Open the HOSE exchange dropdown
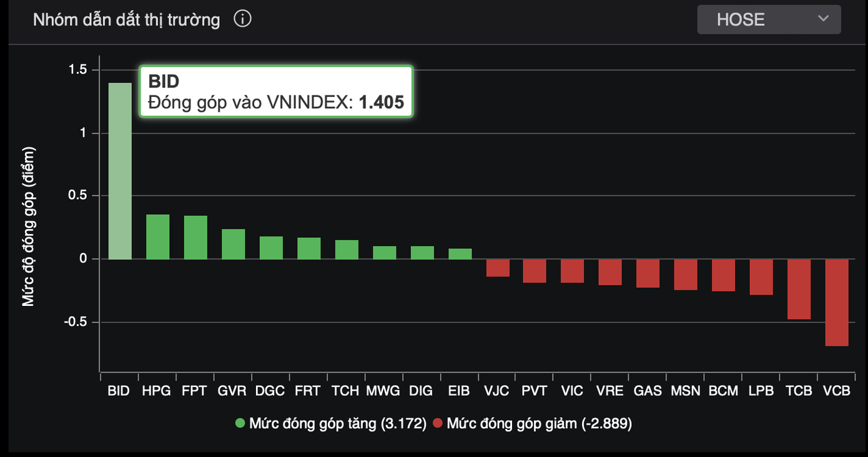Screen dimensions: 868x457 [769, 19]
